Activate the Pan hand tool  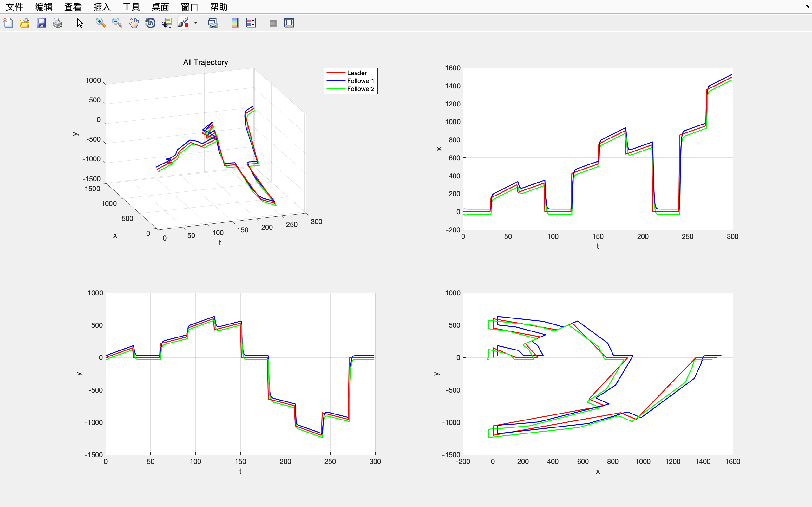[134, 23]
